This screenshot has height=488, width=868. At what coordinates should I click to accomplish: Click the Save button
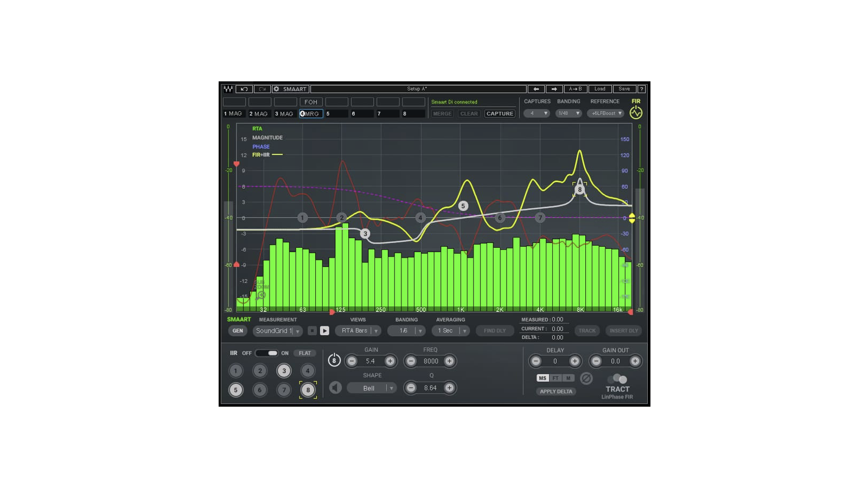tap(624, 89)
